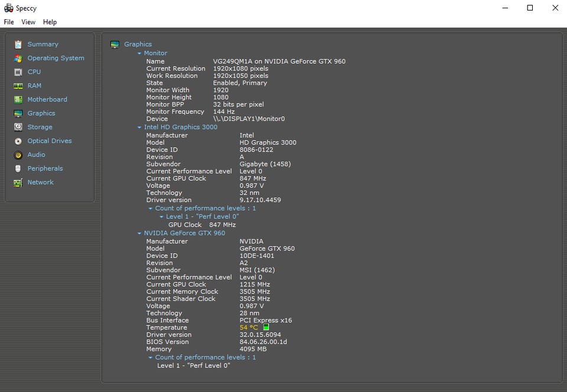Screen dimensions: 567x392
Task: Click the Motherboard icon in sidebar
Action: pos(18,99)
